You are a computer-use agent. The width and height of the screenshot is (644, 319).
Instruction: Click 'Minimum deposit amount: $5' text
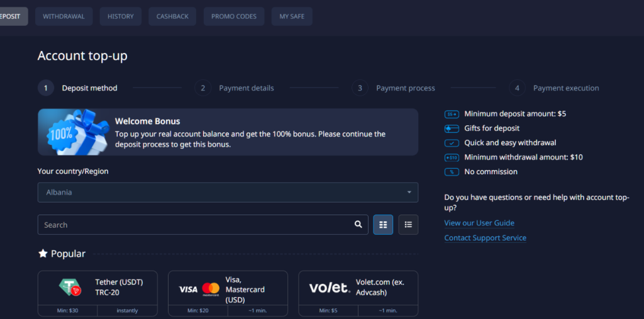[x=515, y=114]
